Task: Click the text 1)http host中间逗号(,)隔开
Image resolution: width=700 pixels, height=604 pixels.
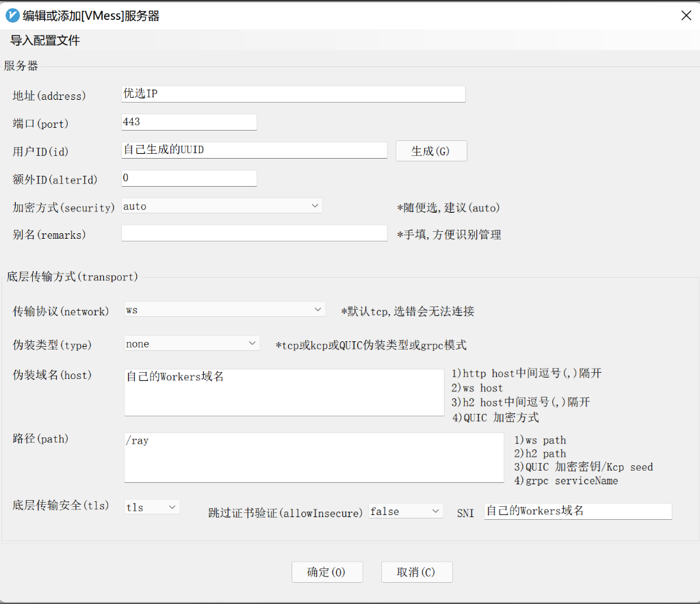Action: coord(527,373)
